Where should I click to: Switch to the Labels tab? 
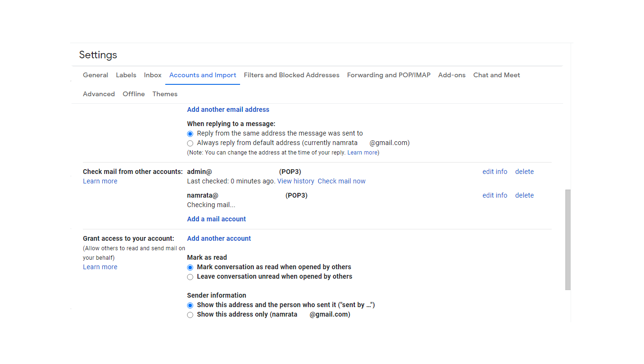pos(126,75)
